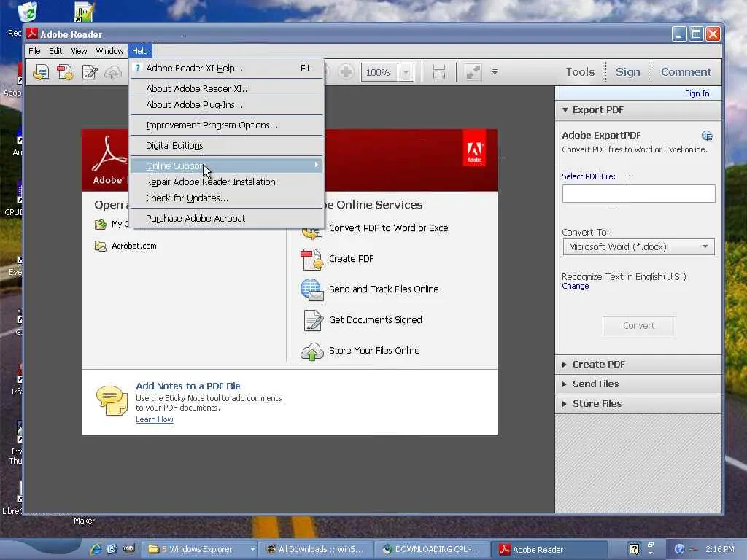The height and width of the screenshot is (560, 747).
Task: Select About Adobe Plug-Ins entry
Action: click(228, 105)
